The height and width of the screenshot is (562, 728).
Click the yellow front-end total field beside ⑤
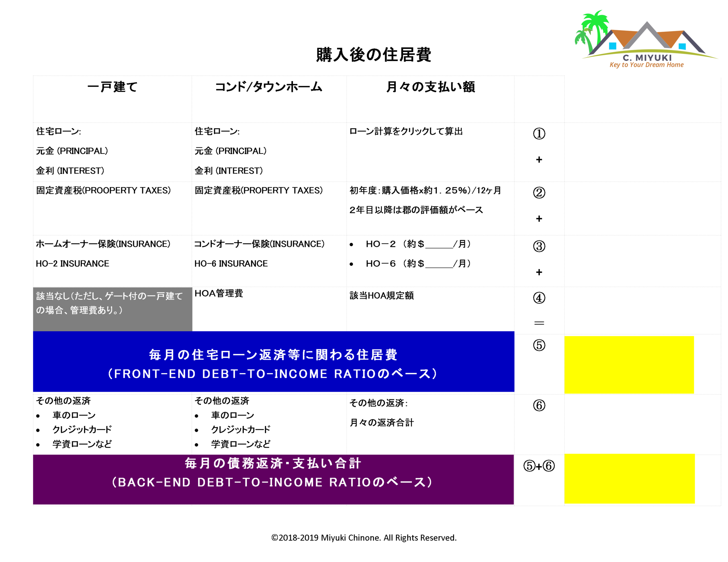(x=629, y=364)
